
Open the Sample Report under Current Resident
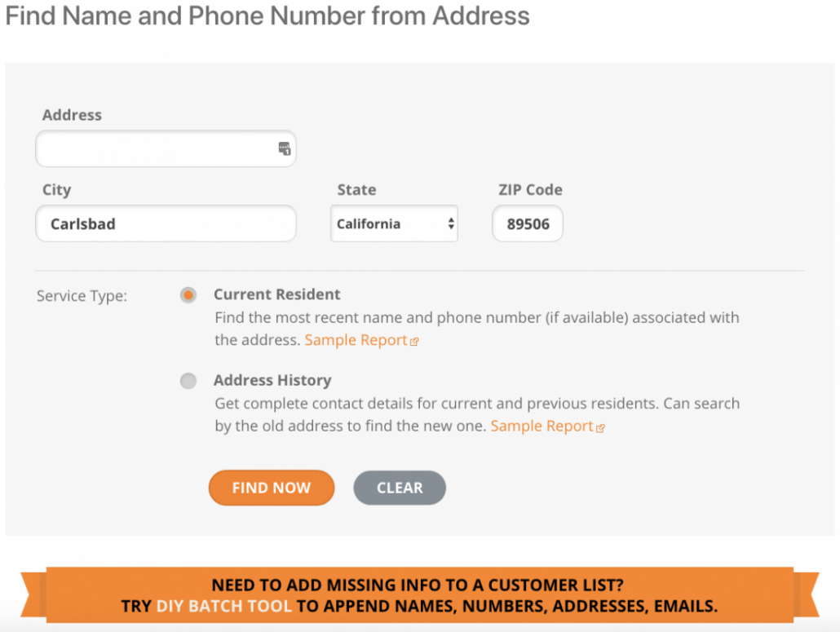(356, 340)
